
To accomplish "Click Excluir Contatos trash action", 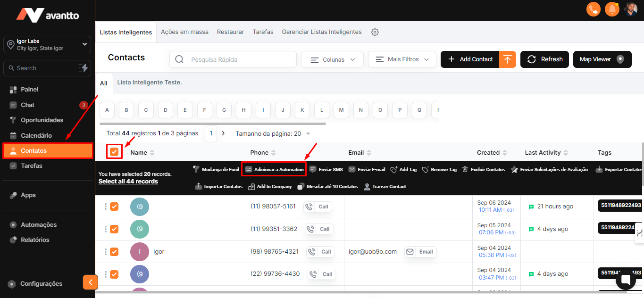I will click(483, 169).
